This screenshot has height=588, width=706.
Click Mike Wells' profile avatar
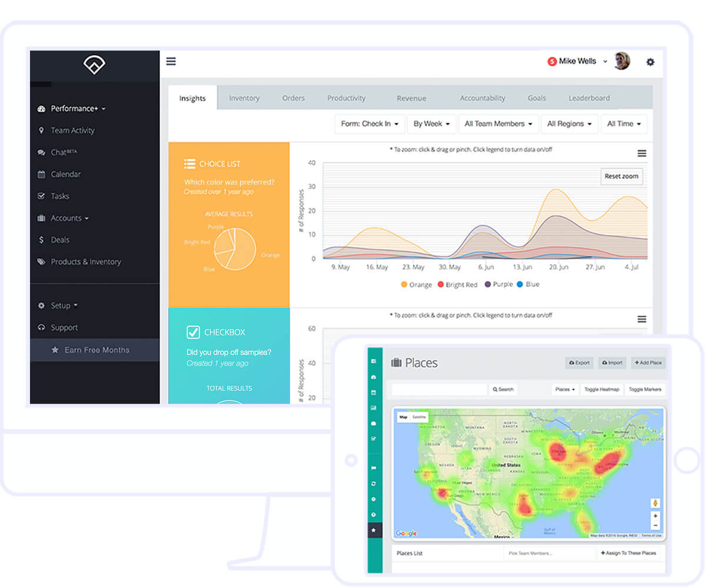[x=622, y=61]
